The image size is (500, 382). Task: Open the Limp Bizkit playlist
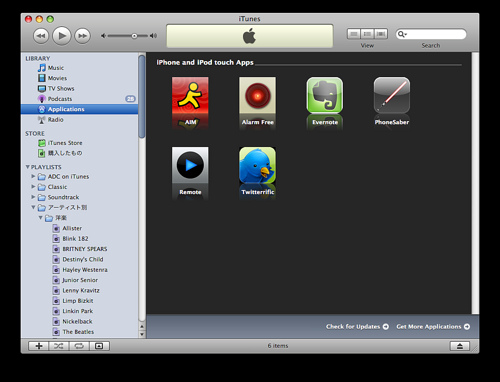pyautogui.click(x=79, y=301)
